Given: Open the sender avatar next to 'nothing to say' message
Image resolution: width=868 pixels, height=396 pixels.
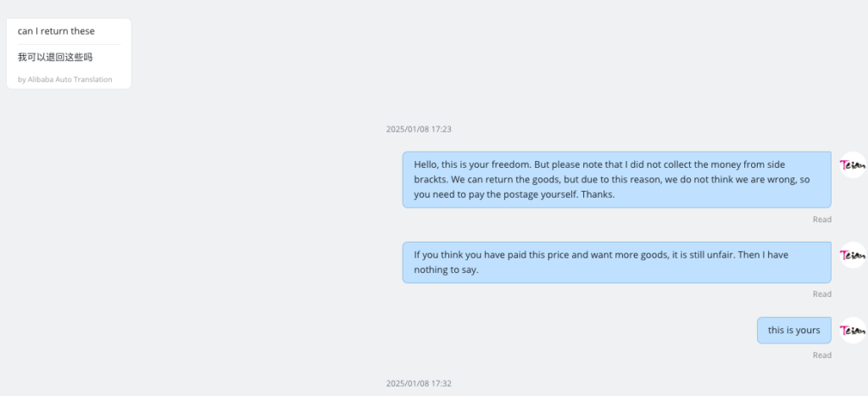Looking at the screenshot, I should [x=853, y=254].
